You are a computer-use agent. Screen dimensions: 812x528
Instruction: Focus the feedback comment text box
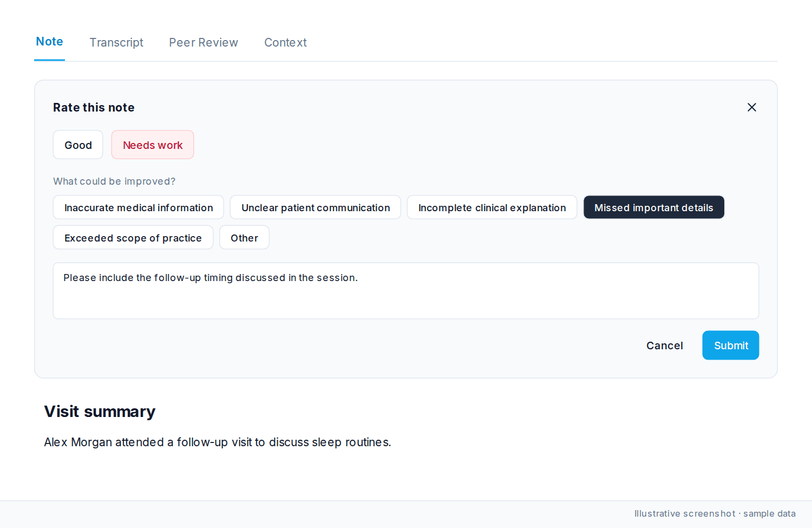click(x=406, y=291)
